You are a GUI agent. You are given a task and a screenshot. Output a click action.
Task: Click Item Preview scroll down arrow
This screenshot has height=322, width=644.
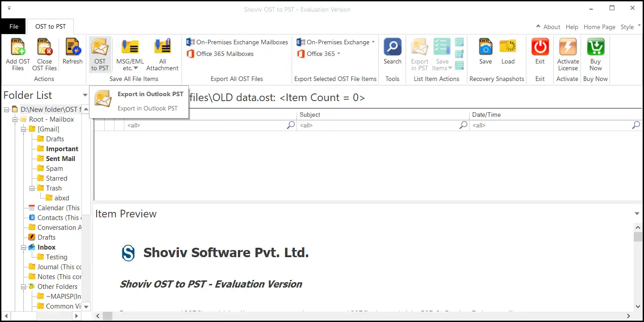pyautogui.click(x=638, y=306)
